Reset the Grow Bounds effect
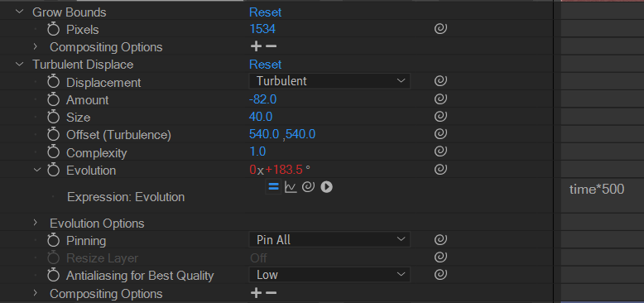The height and width of the screenshot is (303, 644). pyautogui.click(x=266, y=12)
